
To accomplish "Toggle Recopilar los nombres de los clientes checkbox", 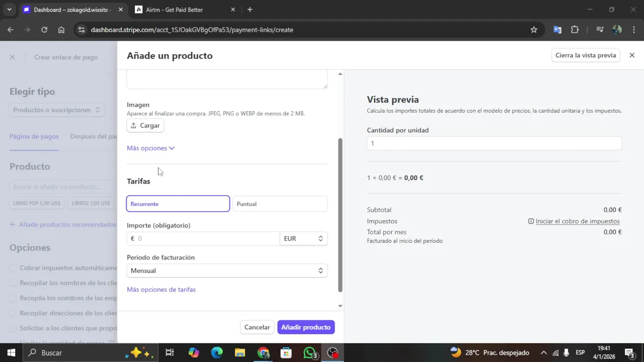I will tap(14, 283).
